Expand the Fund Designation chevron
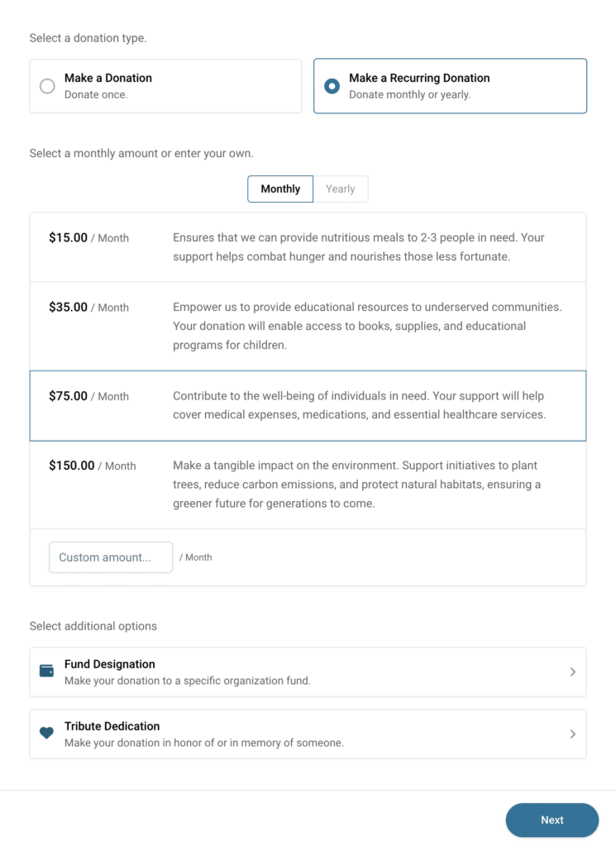Viewport: 616px width, 847px height. pos(572,672)
